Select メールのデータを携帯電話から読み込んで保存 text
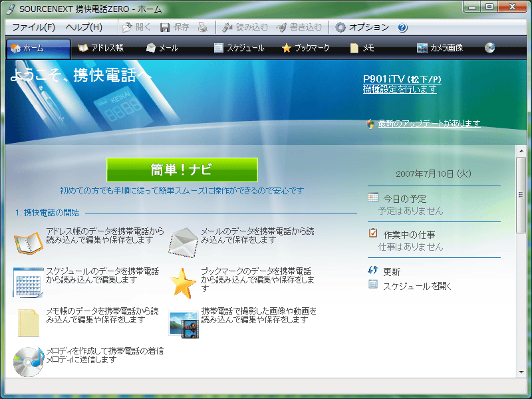 pyautogui.click(x=257, y=235)
